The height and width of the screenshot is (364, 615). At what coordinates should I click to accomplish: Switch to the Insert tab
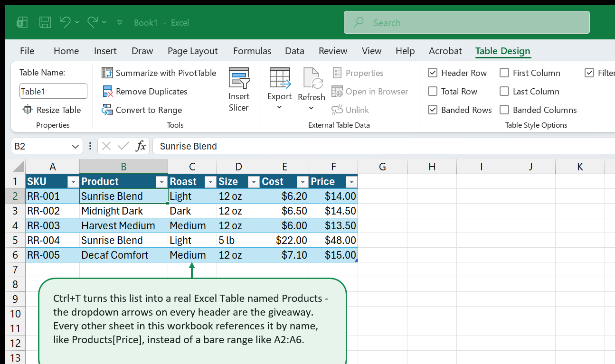click(x=105, y=51)
